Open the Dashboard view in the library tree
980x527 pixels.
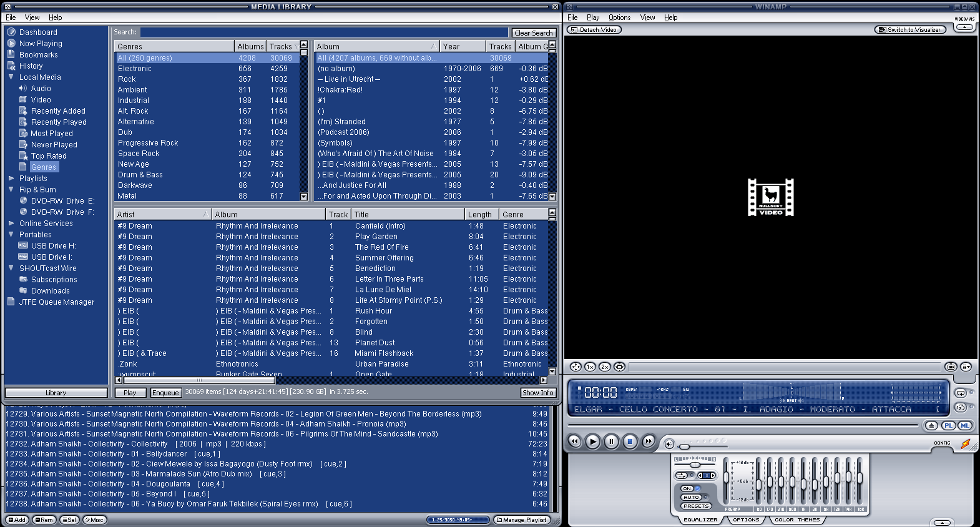[x=38, y=32]
